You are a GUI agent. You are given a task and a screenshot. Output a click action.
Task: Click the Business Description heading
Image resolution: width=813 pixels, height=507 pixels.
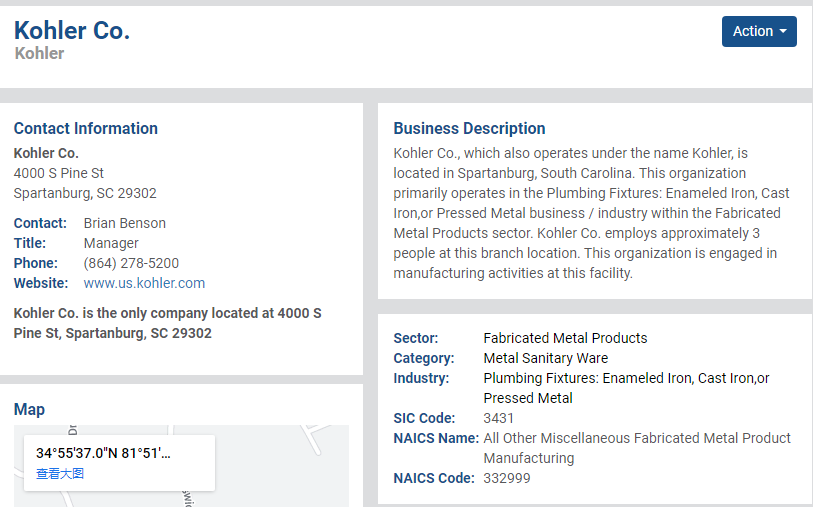(x=469, y=129)
